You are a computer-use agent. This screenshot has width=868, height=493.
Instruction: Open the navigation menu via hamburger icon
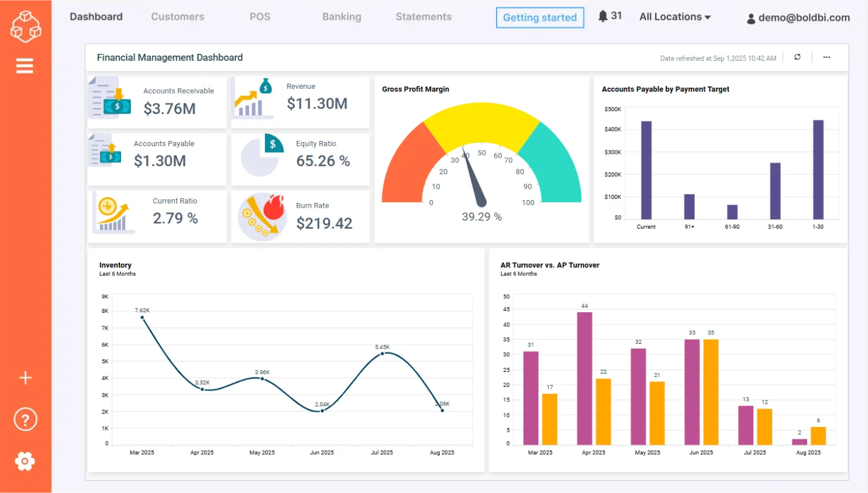(x=25, y=65)
